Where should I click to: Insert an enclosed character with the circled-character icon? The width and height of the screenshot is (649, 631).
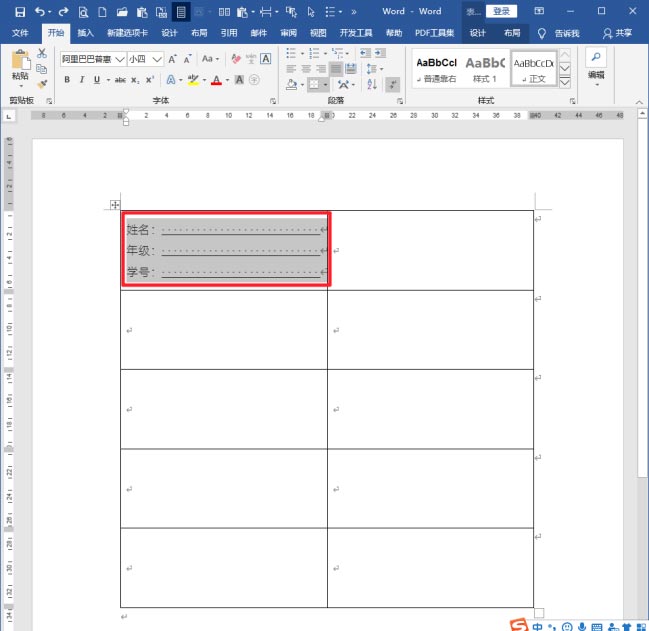pos(255,80)
